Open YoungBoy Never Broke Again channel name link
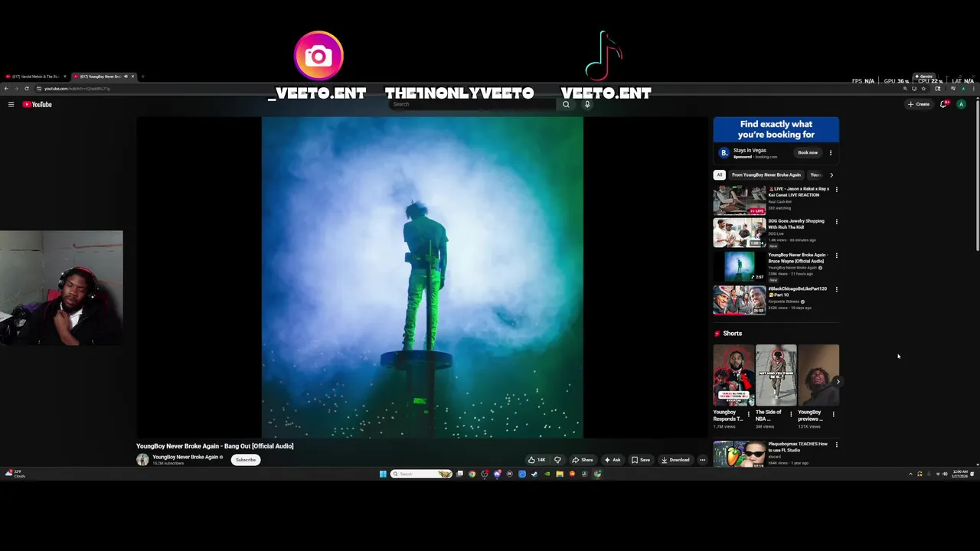This screenshot has height=551, width=980. [x=185, y=457]
